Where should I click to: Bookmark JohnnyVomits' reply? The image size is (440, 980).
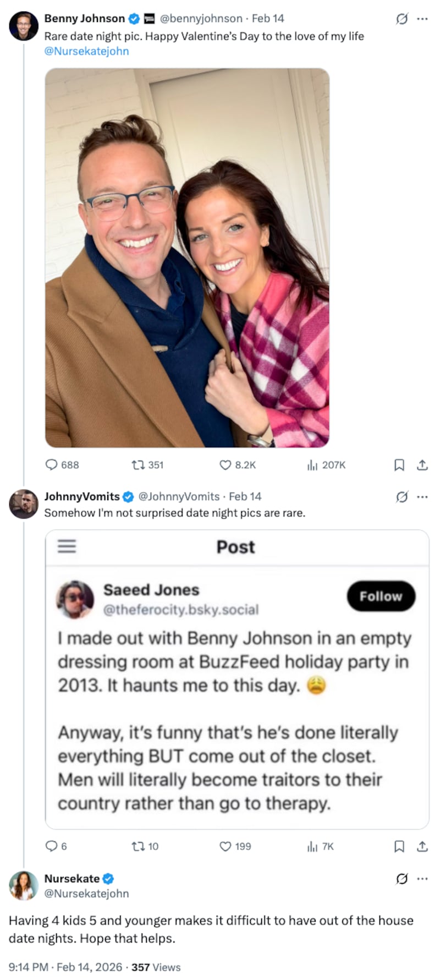[x=399, y=847]
